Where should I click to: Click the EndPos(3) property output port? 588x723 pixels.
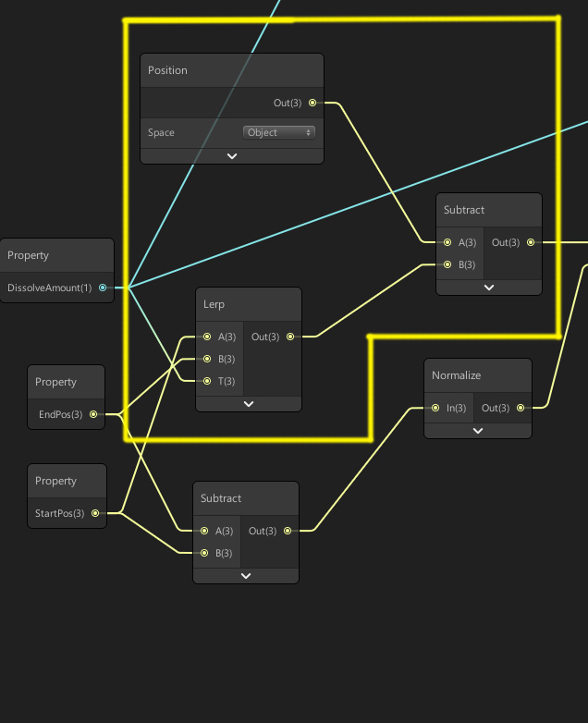(93, 414)
